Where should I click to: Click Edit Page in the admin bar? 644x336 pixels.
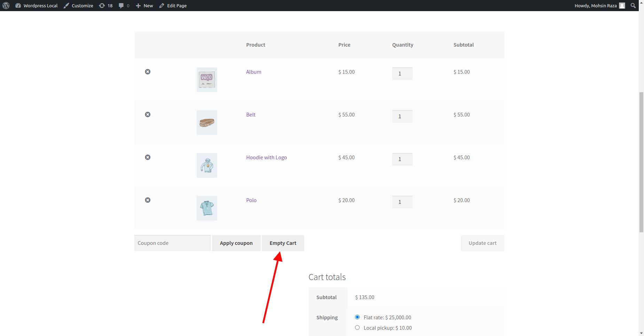pos(173,6)
